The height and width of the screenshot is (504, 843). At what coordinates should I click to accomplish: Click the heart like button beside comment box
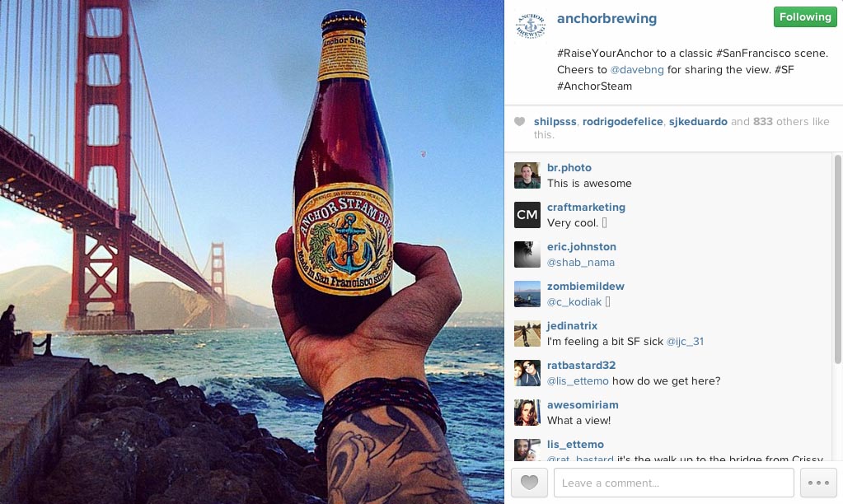click(529, 483)
